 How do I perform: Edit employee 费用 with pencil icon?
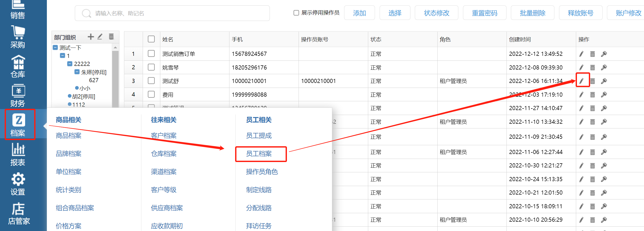[x=581, y=95]
